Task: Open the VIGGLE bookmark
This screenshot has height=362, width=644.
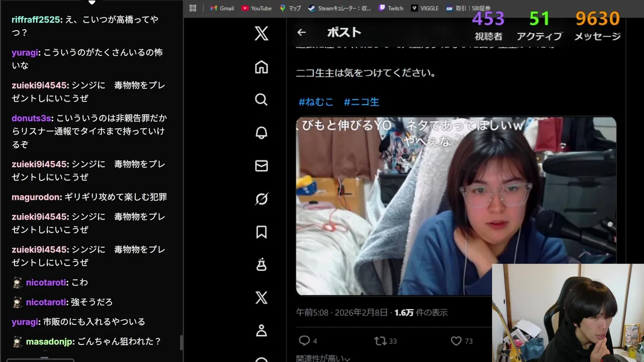Action: pos(425,8)
